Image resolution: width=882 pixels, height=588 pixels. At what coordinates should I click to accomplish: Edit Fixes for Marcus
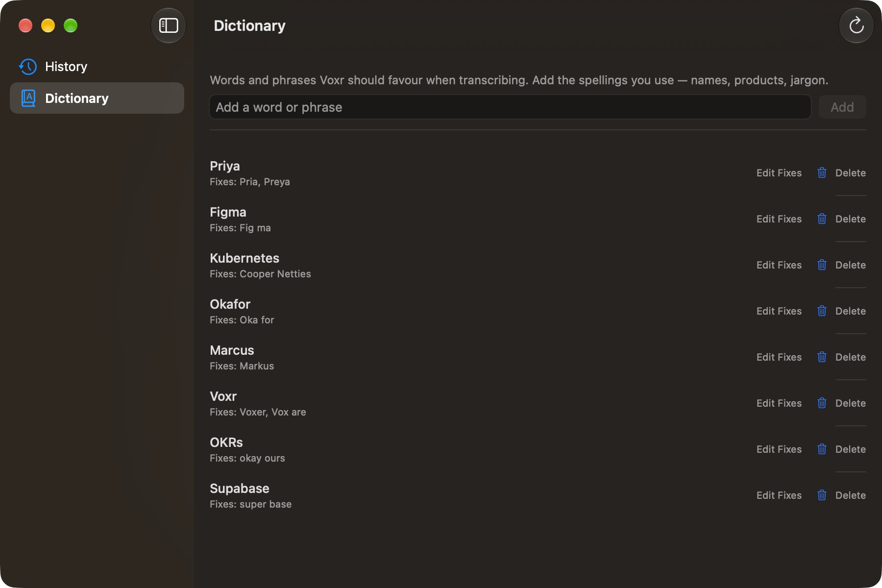pos(779,357)
